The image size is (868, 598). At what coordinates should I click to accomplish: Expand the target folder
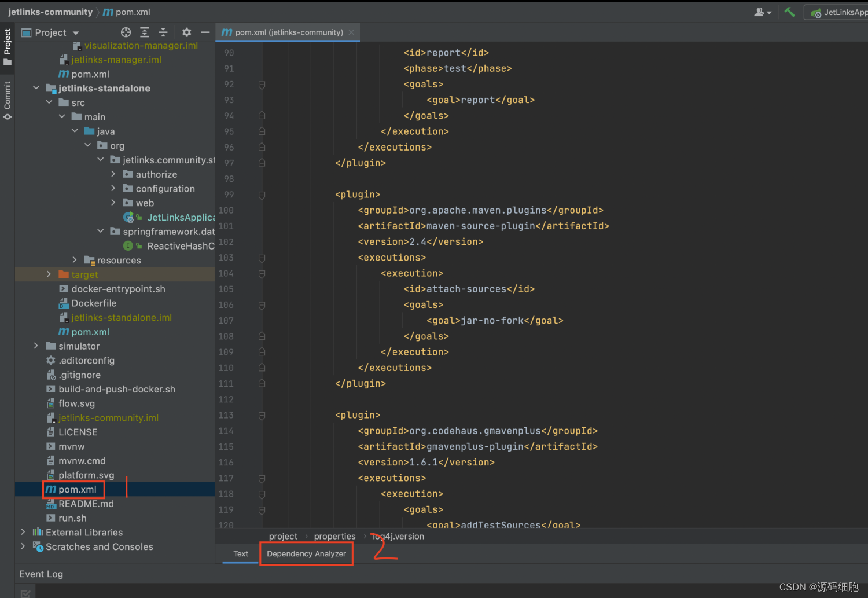coord(49,274)
